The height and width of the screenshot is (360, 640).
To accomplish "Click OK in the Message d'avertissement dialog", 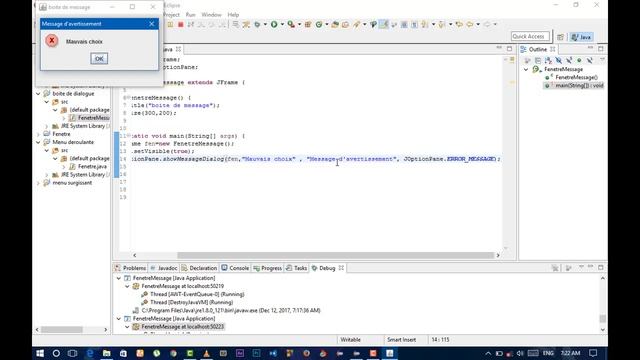I will (x=99, y=59).
